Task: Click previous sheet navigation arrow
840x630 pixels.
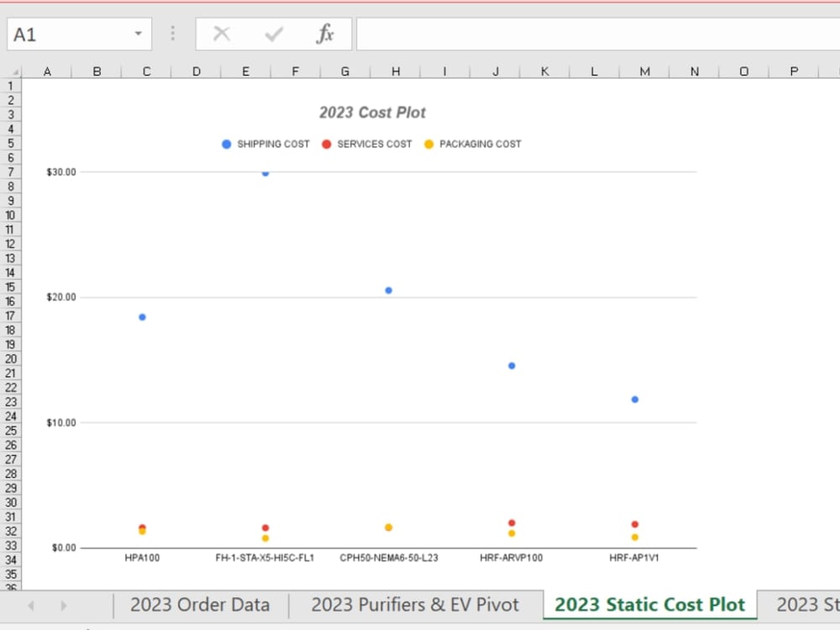Action: click(x=31, y=606)
